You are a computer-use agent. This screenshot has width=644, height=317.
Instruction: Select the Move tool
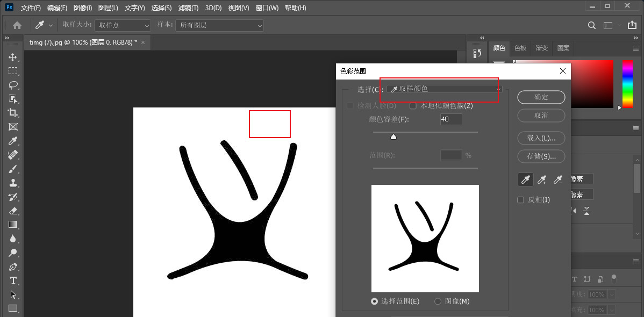[13, 56]
